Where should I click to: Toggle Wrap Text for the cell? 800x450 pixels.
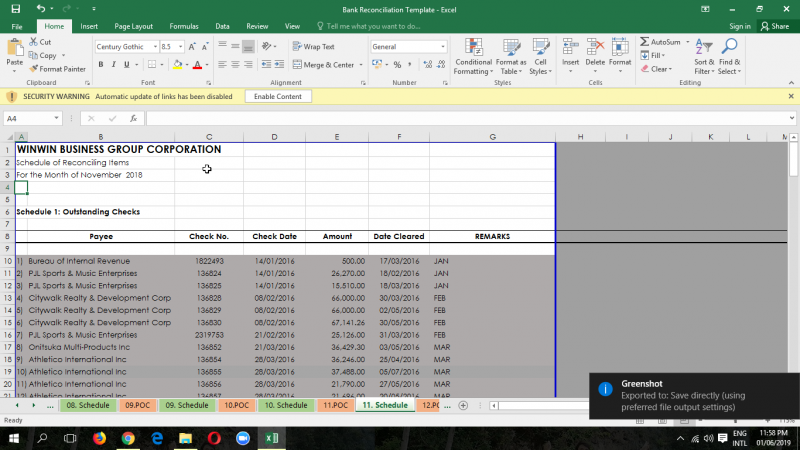coord(314,47)
